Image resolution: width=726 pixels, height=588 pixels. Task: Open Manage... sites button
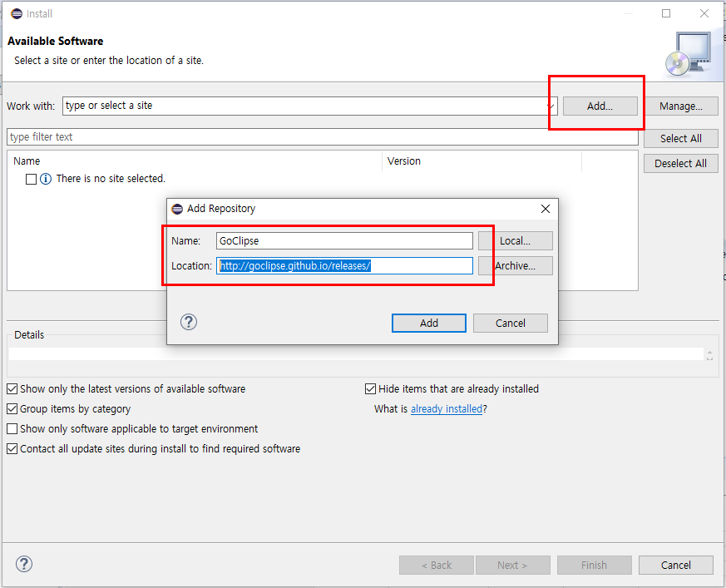click(x=680, y=106)
